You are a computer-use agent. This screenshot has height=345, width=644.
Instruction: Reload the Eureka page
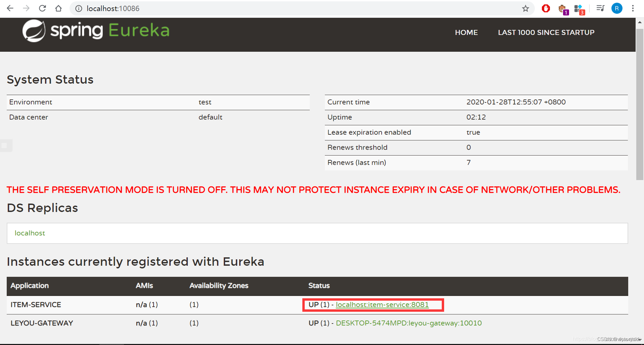click(x=42, y=8)
